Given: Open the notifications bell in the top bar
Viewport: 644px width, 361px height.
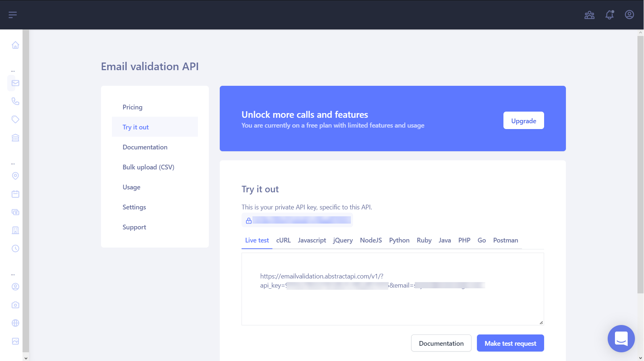Looking at the screenshot, I should 609,15.
